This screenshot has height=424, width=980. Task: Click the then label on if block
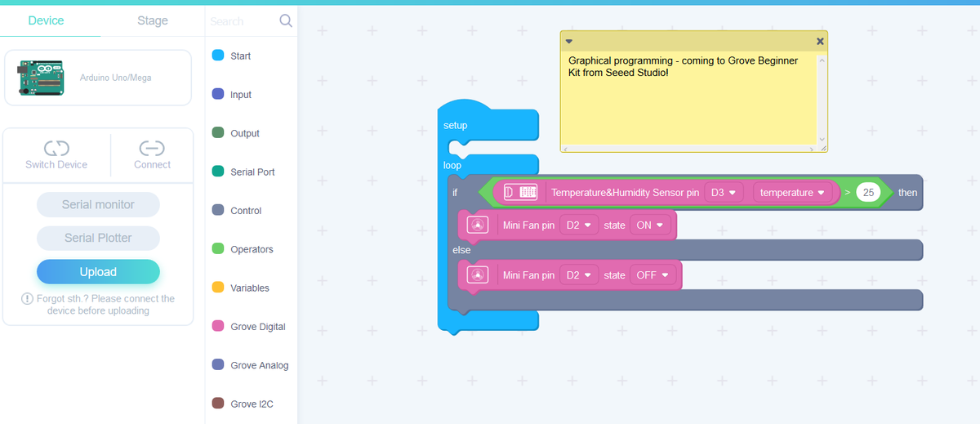pos(907,193)
